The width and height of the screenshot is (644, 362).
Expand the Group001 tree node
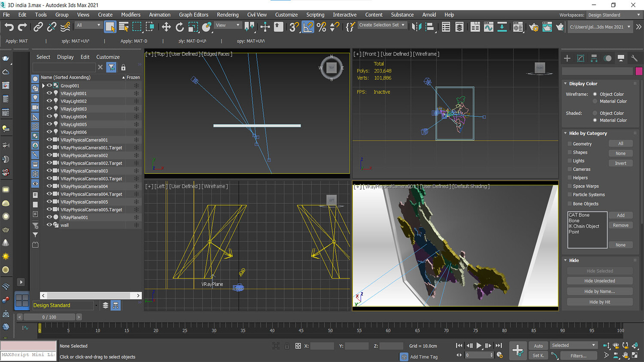[43, 85]
